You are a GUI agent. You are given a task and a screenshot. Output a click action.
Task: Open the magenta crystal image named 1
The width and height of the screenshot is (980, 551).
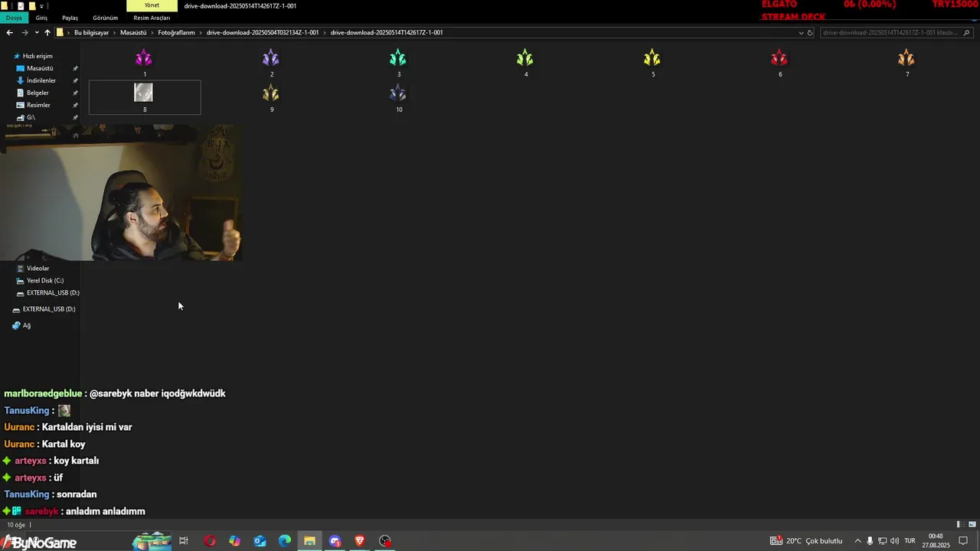click(144, 59)
